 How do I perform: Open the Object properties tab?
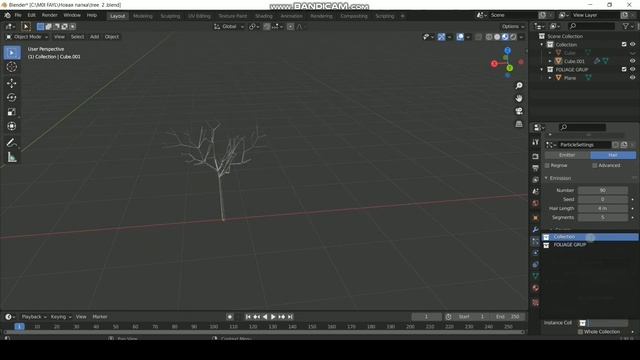536,218
